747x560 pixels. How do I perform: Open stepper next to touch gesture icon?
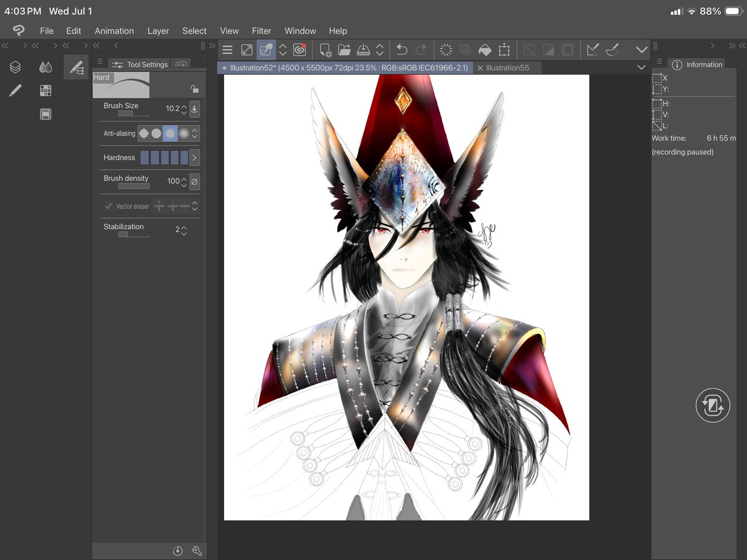click(x=283, y=50)
